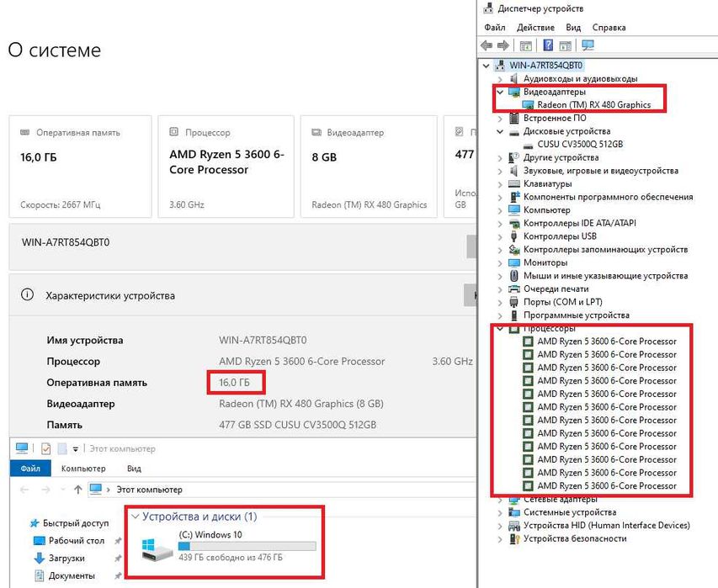718x588 pixels.
Task: Collapse the WIN-A7RT854QBT0 root node
Action: point(487,66)
